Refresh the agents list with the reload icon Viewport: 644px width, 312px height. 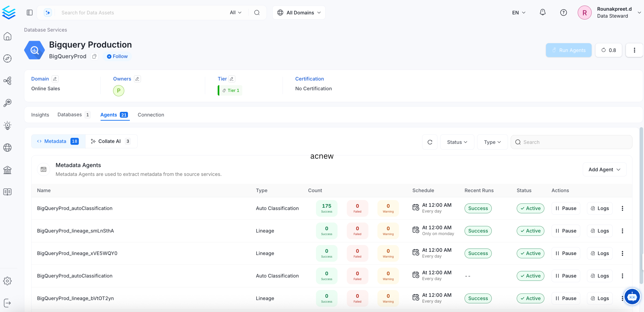[x=430, y=142]
